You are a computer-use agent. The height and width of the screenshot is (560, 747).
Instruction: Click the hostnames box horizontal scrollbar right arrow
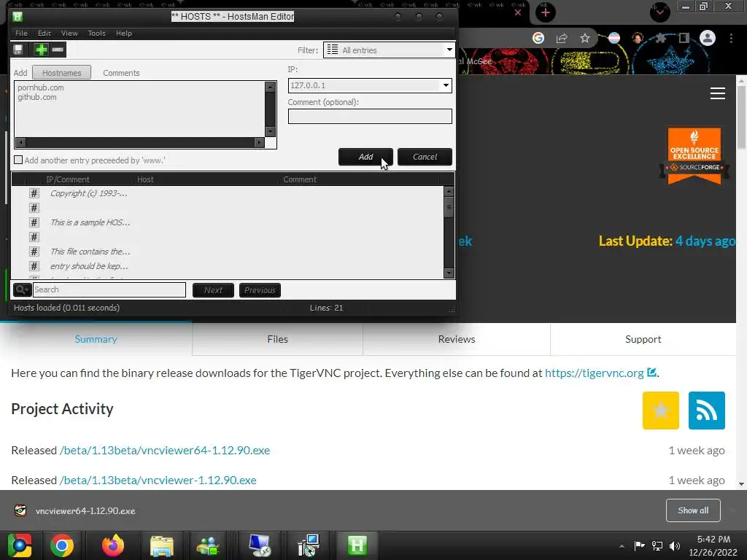click(x=259, y=142)
